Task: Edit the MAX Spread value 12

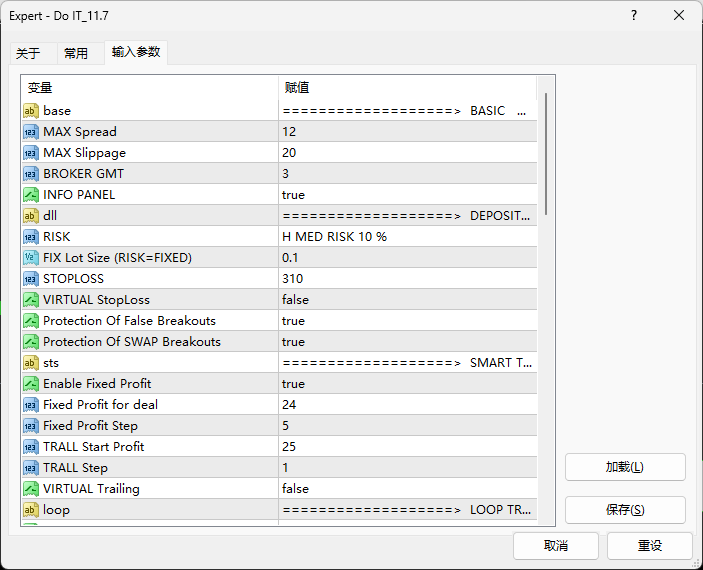Action: [408, 132]
